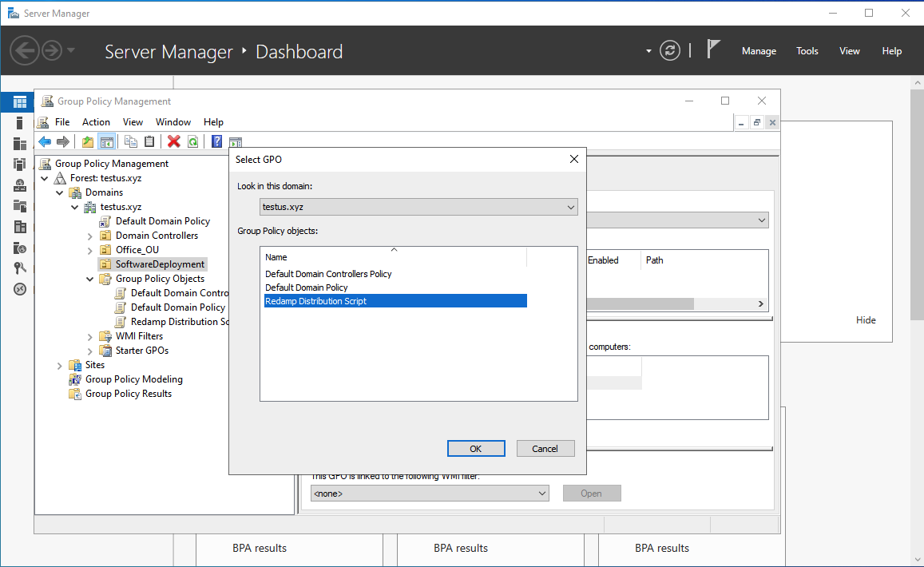Image resolution: width=924 pixels, height=567 pixels.
Task: Sort list by Name column header
Action: pos(393,257)
